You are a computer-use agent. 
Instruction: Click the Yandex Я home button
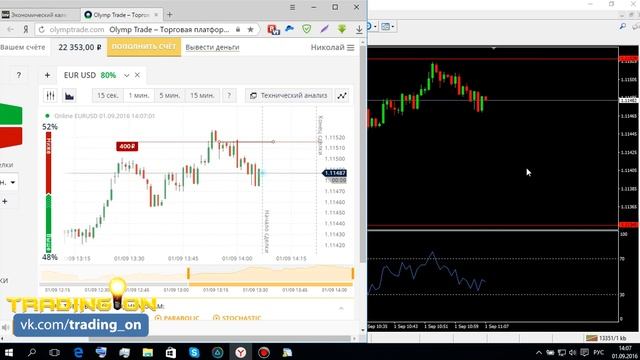tap(26, 29)
